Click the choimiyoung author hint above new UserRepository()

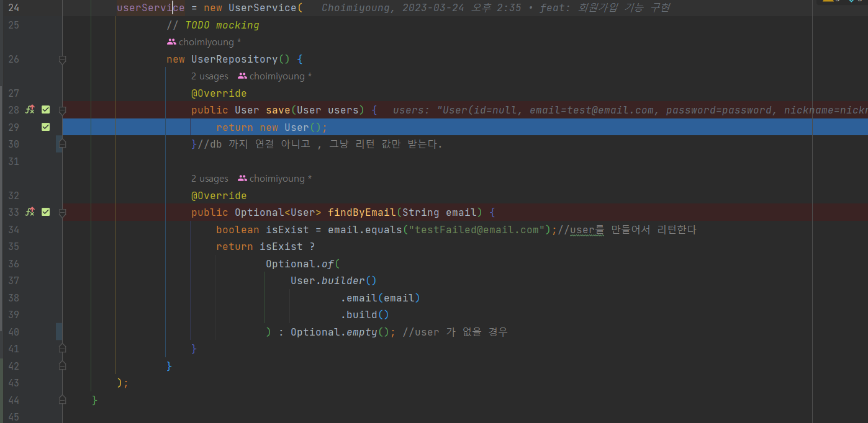(x=204, y=42)
